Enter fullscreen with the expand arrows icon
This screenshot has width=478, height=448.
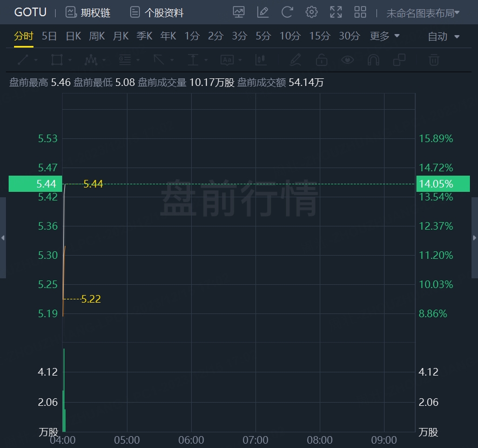(x=336, y=12)
